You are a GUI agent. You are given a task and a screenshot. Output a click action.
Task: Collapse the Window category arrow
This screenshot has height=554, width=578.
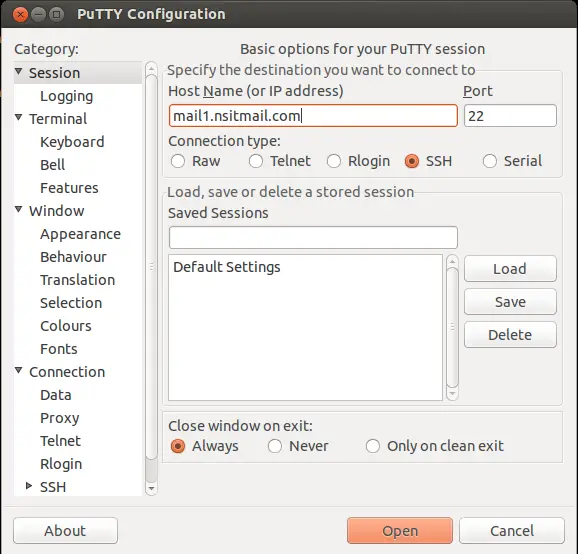18,209
